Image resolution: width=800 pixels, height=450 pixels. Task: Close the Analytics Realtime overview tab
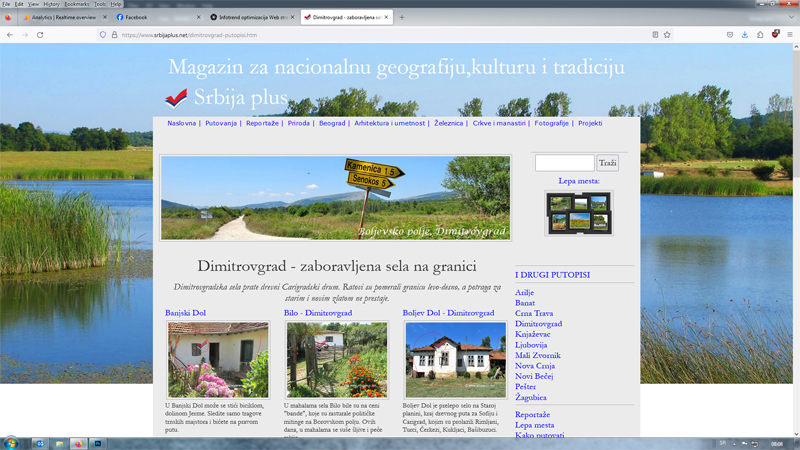(105, 17)
